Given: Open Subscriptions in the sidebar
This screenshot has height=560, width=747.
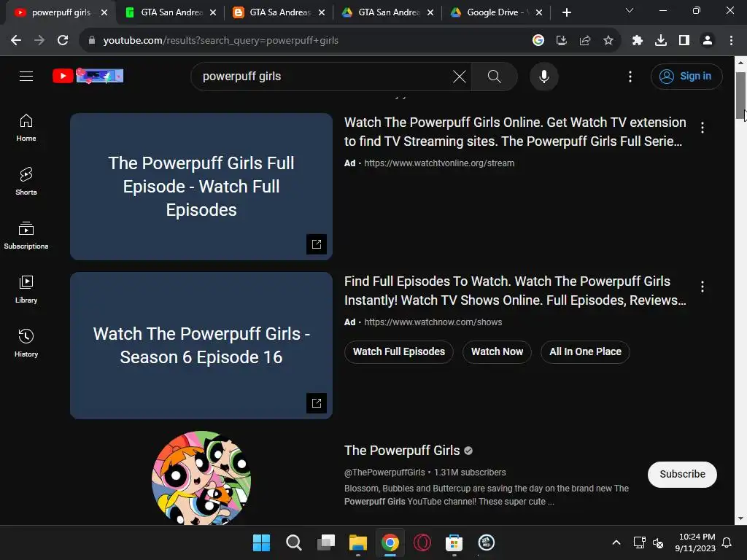Looking at the screenshot, I should click(x=26, y=236).
